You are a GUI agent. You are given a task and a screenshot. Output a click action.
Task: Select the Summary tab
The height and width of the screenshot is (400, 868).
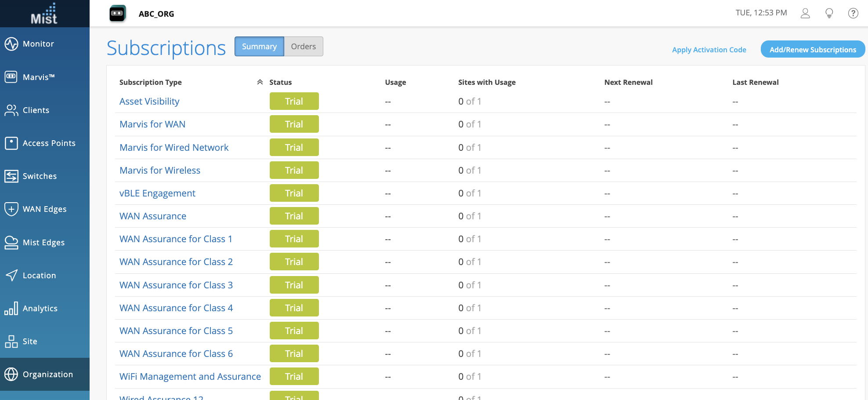coord(259,47)
